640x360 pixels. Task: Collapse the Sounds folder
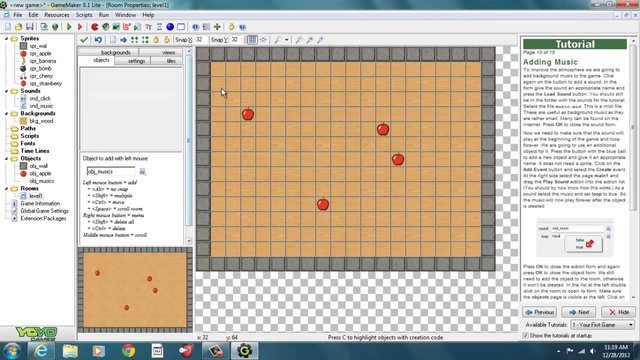(x=6, y=91)
